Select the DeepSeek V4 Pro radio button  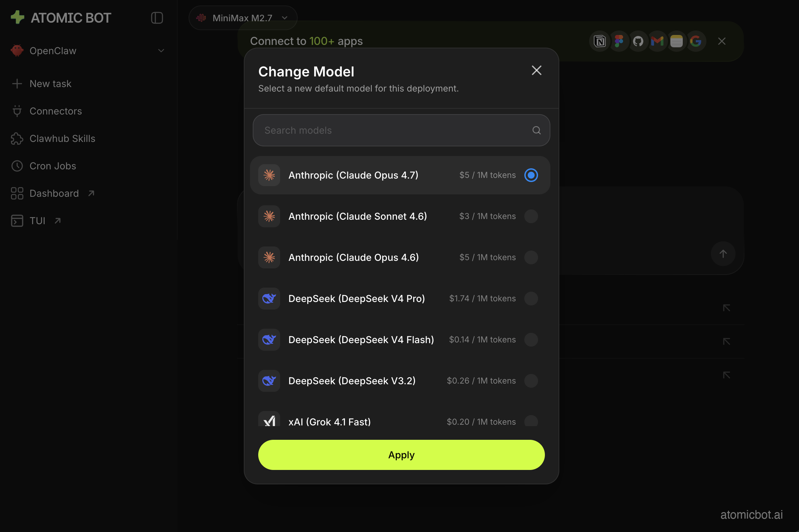(531, 299)
